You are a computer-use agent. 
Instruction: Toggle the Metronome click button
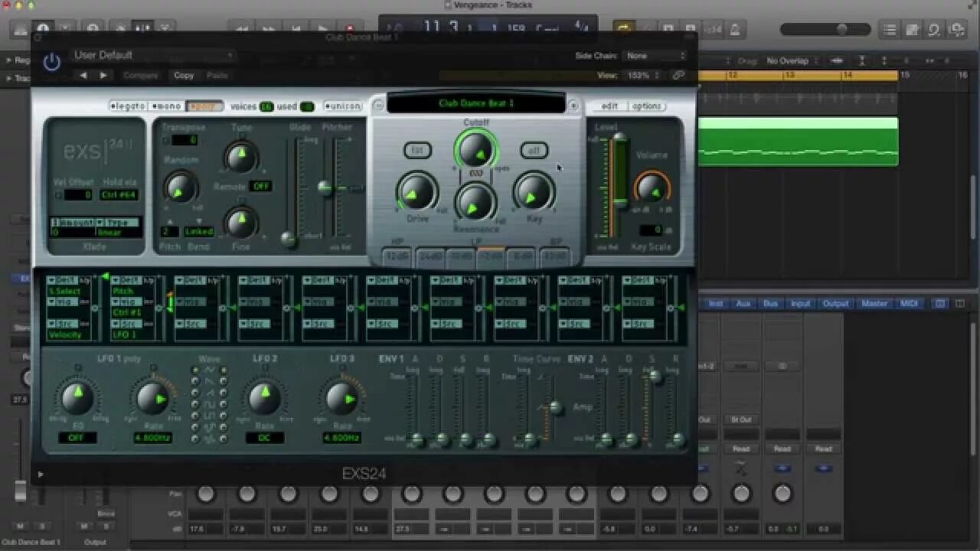(x=735, y=29)
